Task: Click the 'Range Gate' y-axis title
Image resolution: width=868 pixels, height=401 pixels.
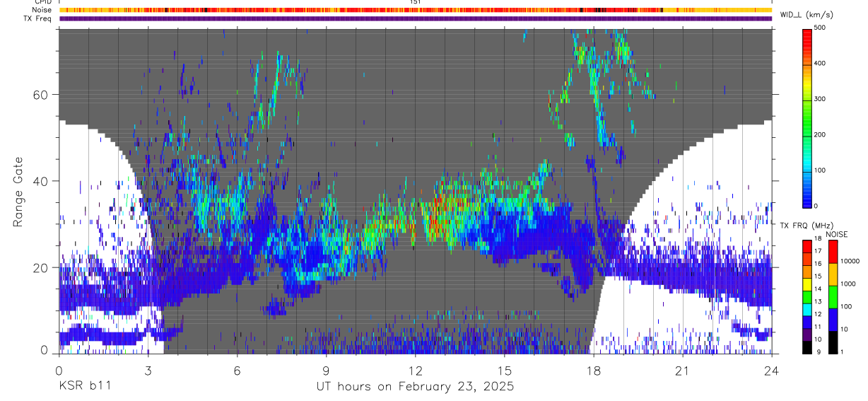Action: [18, 192]
